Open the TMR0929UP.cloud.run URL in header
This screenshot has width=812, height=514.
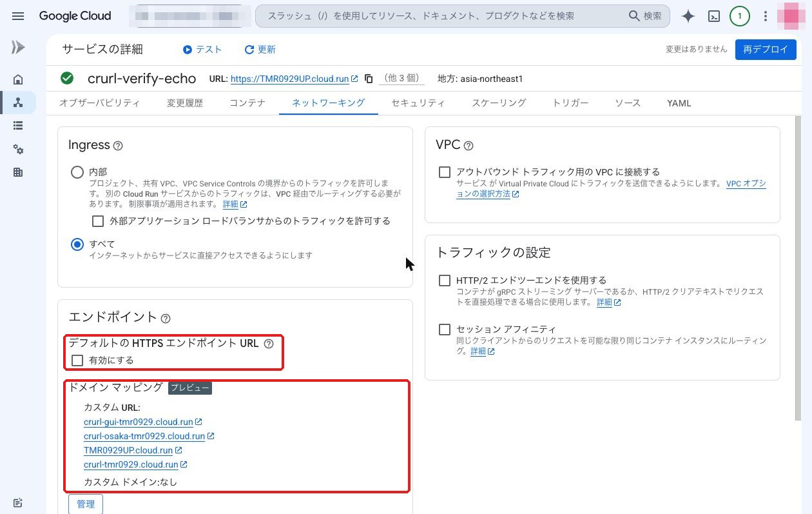pyautogui.click(x=289, y=79)
